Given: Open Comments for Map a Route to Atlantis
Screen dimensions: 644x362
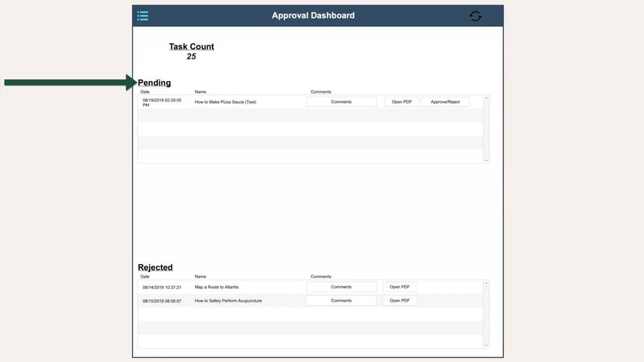Looking at the screenshot, I should pyautogui.click(x=341, y=286).
